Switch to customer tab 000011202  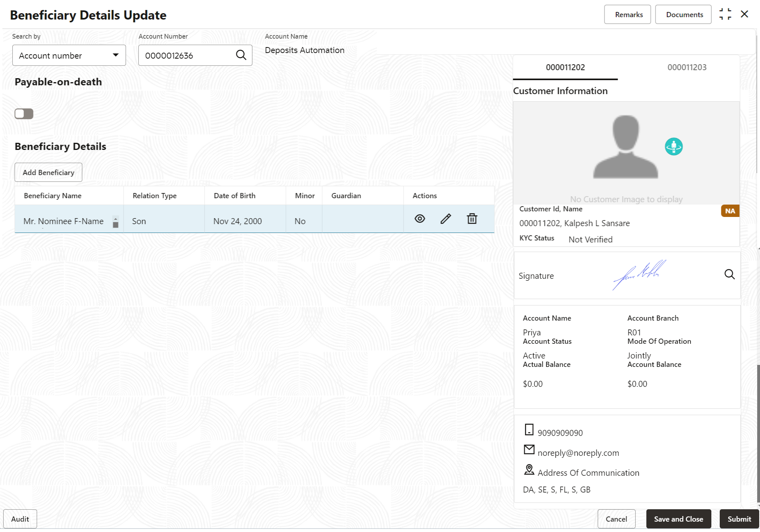click(x=565, y=67)
